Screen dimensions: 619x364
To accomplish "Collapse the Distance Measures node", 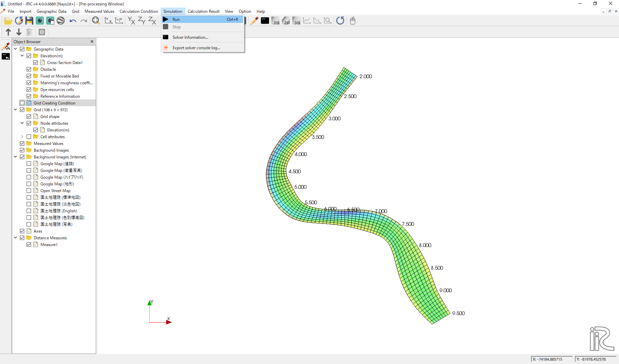I will (x=16, y=238).
